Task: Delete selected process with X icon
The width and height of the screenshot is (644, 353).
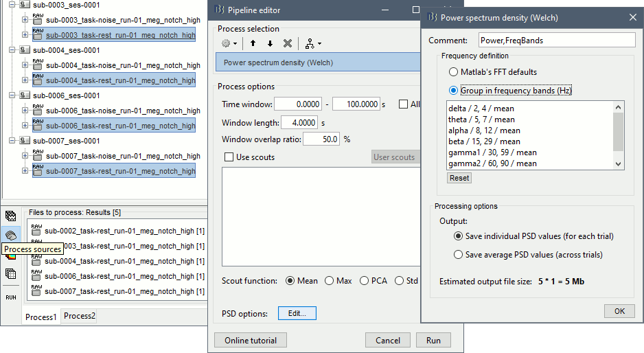Action: (288, 43)
